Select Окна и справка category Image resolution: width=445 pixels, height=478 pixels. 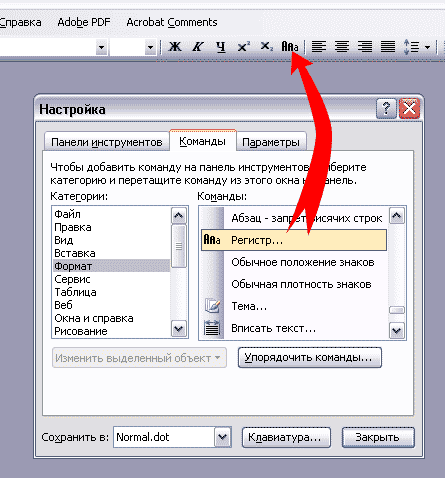click(111, 318)
